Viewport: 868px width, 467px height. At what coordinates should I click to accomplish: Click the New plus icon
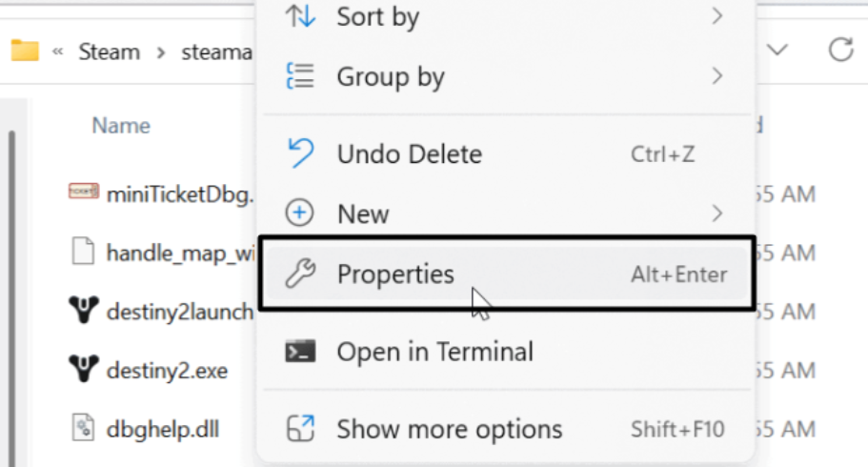pos(301,213)
